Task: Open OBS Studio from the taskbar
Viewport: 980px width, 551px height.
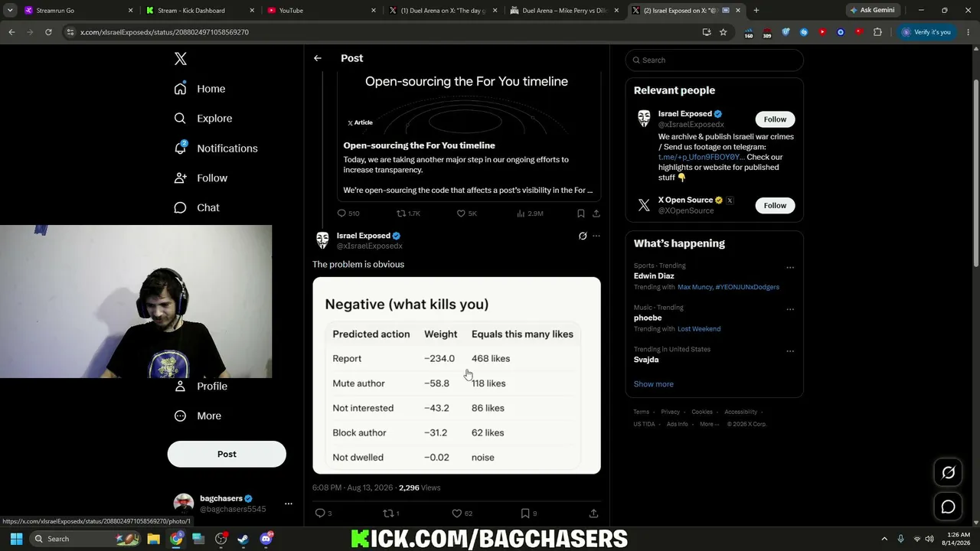Action: (221, 539)
